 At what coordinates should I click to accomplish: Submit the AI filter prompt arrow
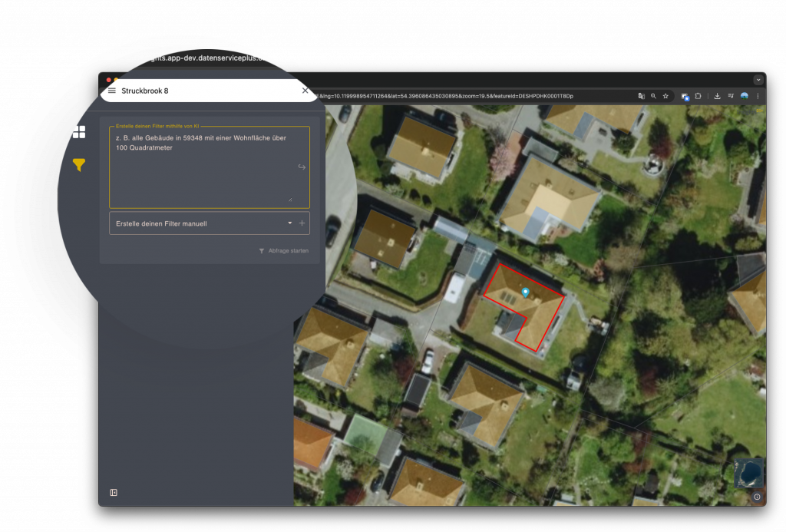pyautogui.click(x=302, y=167)
